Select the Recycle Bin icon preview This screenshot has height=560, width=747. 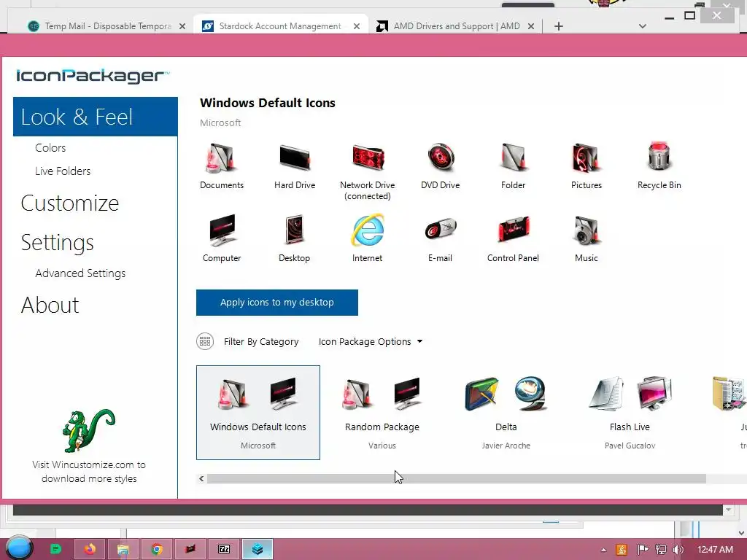point(659,156)
